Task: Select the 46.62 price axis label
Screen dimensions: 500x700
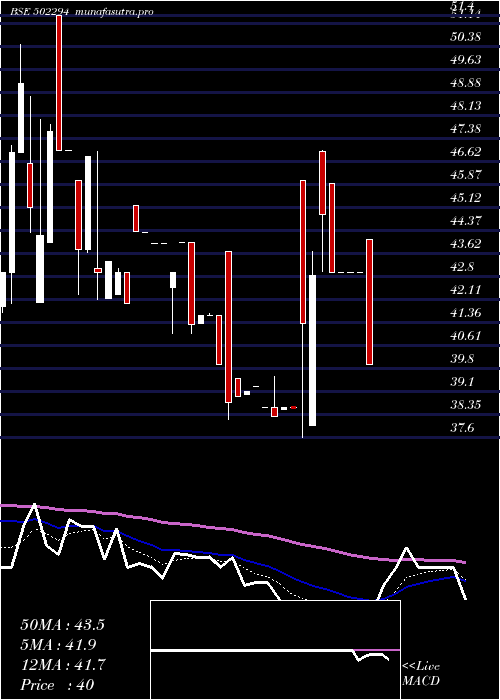Action: click(466, 152)
